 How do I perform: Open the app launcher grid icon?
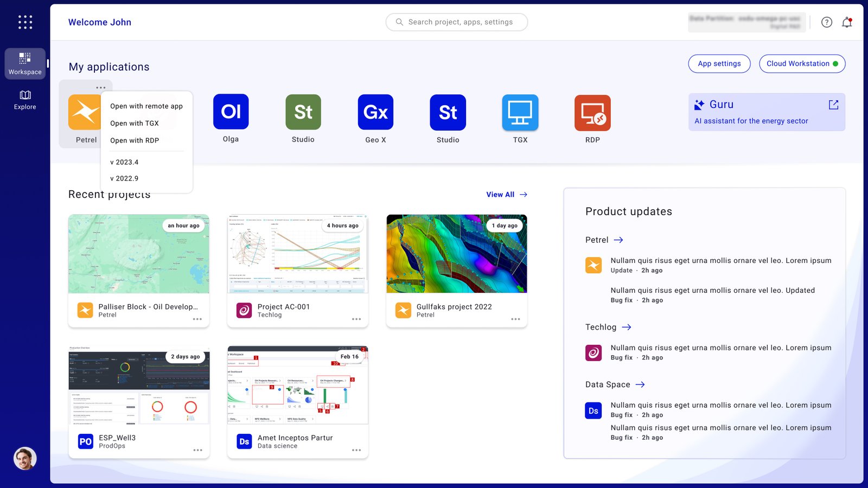(25, 22)
